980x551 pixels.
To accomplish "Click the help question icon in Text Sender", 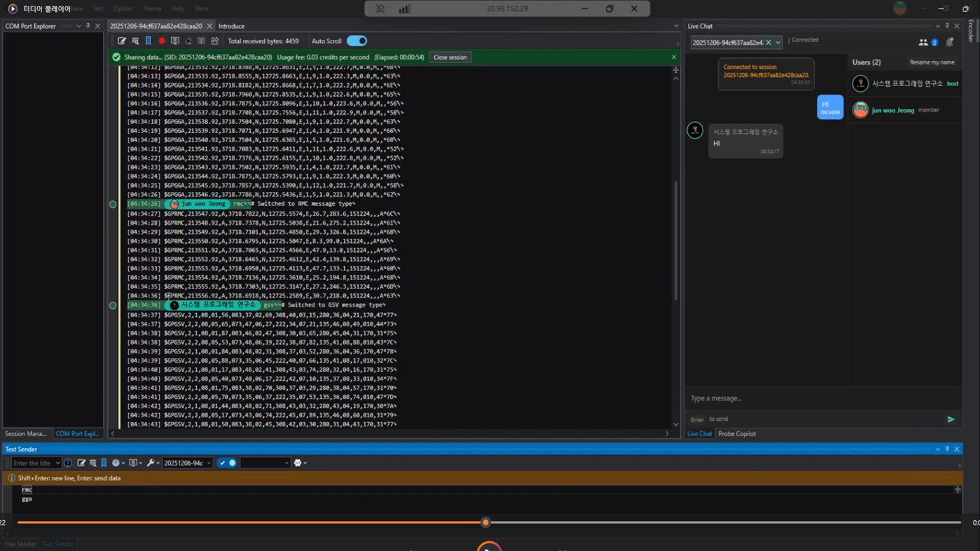I will (68, 463).
